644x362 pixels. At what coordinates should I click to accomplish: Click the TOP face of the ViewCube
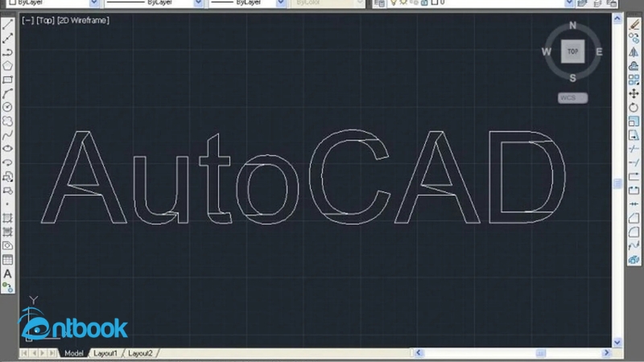click(572, 51)
